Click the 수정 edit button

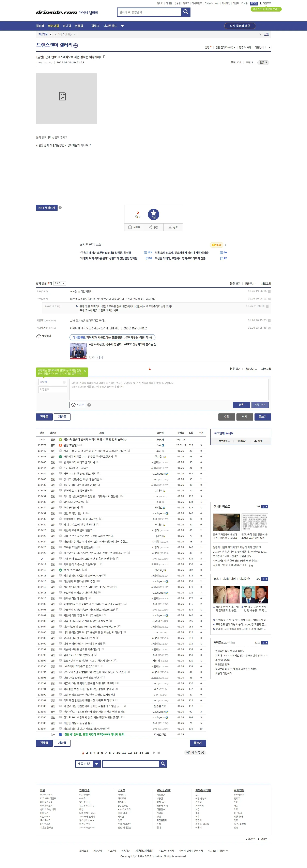227,417
